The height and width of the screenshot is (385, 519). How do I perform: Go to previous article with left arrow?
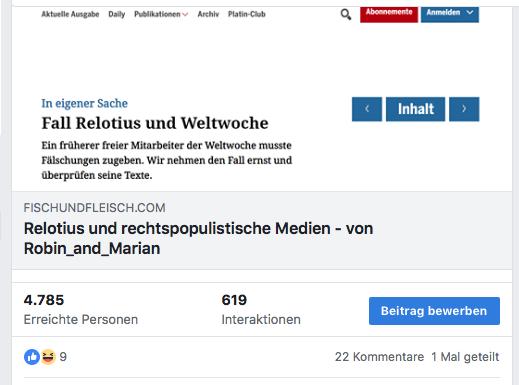click(x=367, y=109)
